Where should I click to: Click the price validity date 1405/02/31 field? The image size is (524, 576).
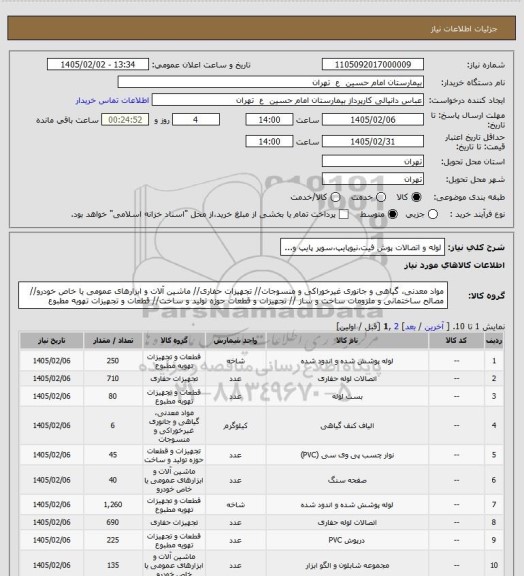click(x=373, y=141)
